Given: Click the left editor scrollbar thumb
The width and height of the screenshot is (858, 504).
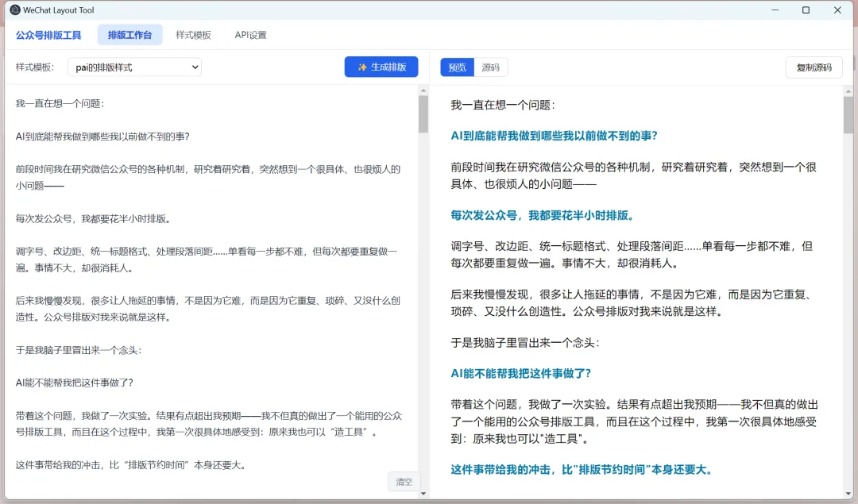Looking at the screenshot, I should [x=423, y=114].
